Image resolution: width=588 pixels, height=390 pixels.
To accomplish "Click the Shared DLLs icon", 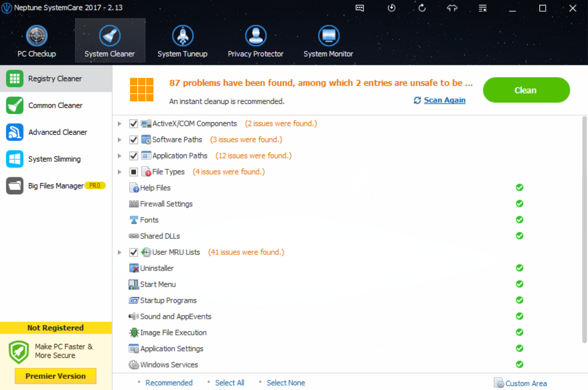I will tap(134, 236).
